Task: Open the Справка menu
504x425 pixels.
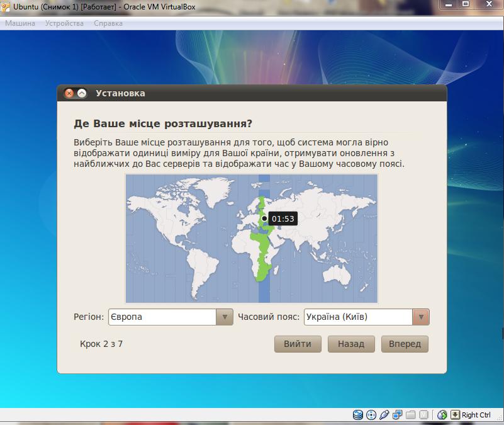Action: pos(108,23)
